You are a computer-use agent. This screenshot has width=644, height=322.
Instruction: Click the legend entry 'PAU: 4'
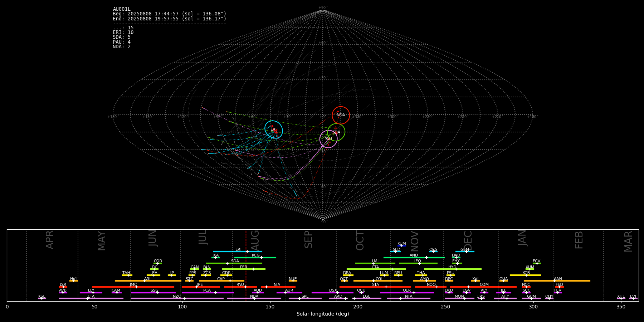[x=122, y=42]
